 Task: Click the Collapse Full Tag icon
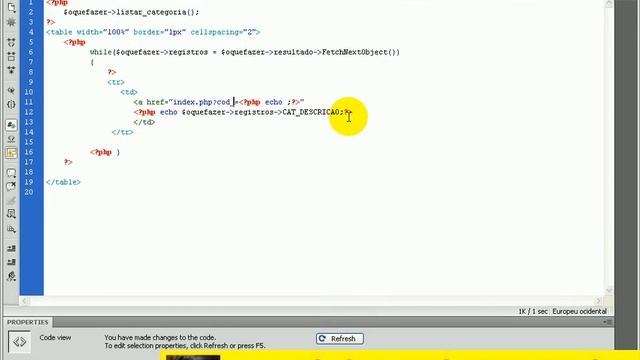coord(11,42)
